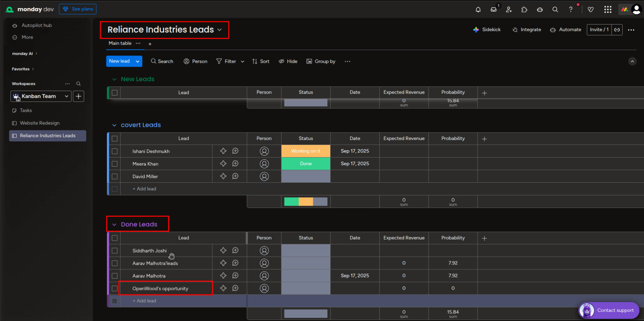
Task: Add column to Done Leads group
Action: click(x=484, y=238)
